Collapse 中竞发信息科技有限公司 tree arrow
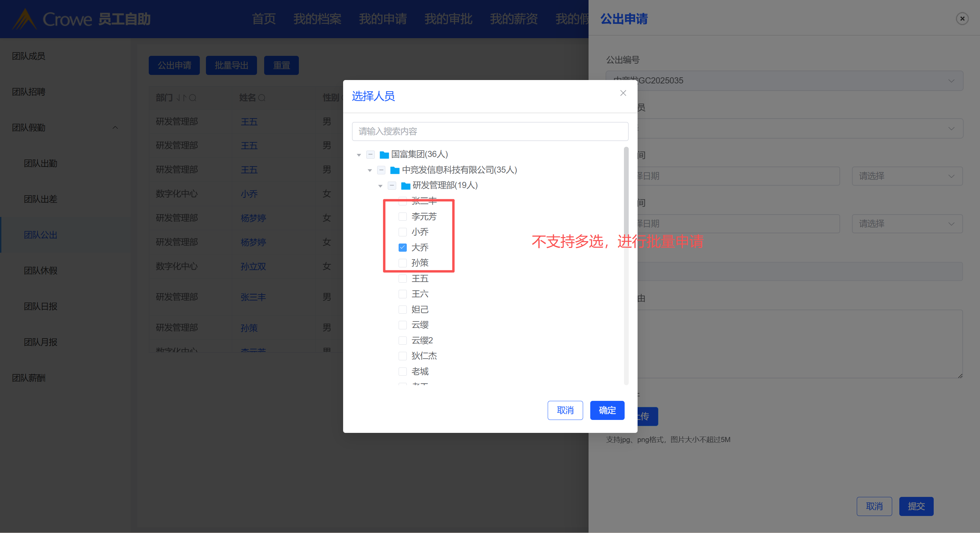Screen dimensions: 980x533 tap(369, 171)
